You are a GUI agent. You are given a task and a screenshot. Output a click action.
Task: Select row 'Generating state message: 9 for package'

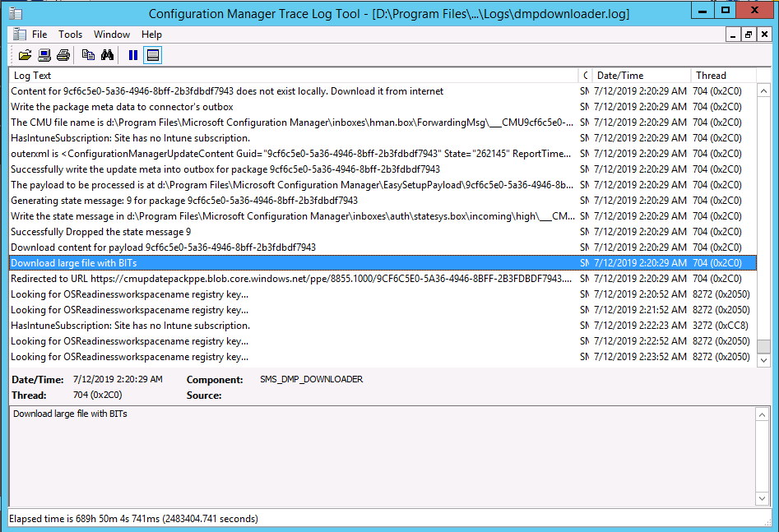[383, 201]
